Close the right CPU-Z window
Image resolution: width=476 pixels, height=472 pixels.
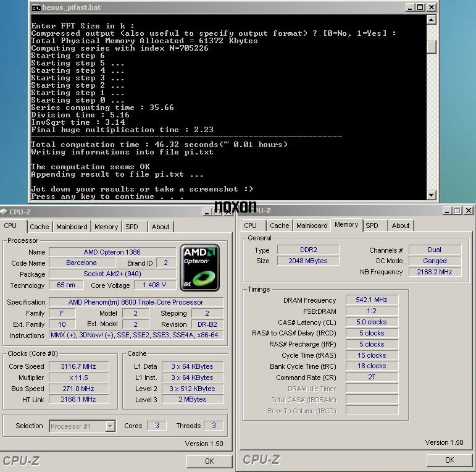(469, 211)
